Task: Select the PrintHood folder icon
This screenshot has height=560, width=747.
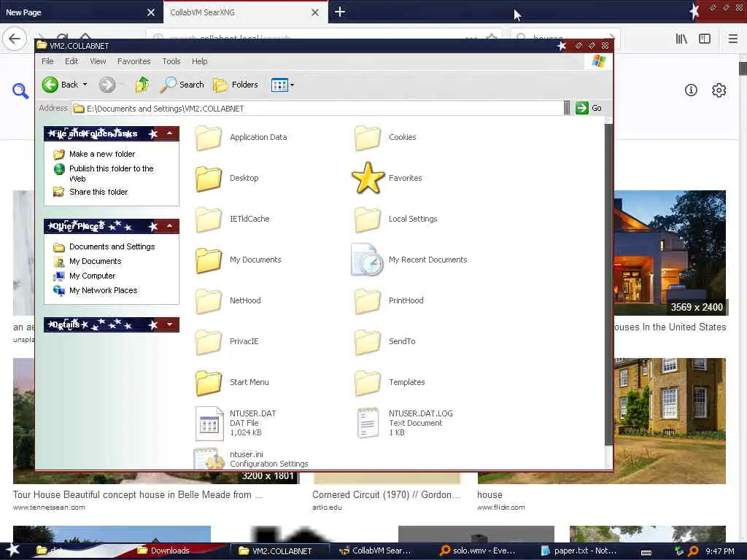Action: pyautogui.click(x=368, y=301)
